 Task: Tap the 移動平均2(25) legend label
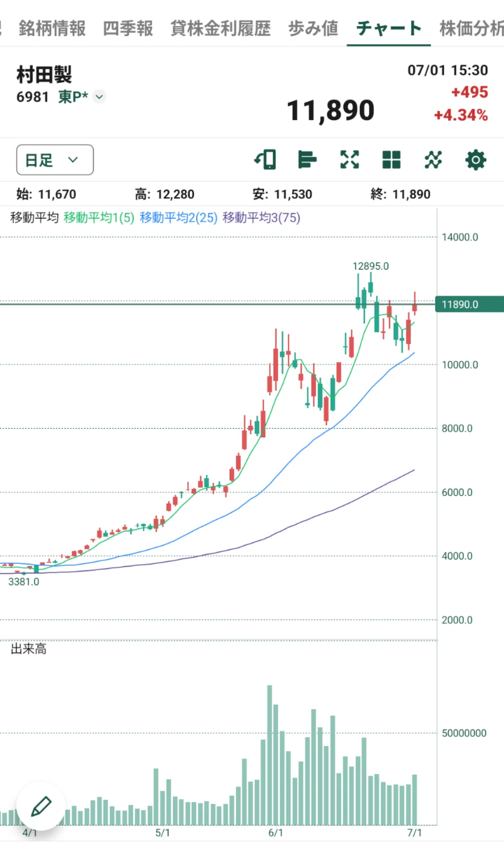pos(178,217)
